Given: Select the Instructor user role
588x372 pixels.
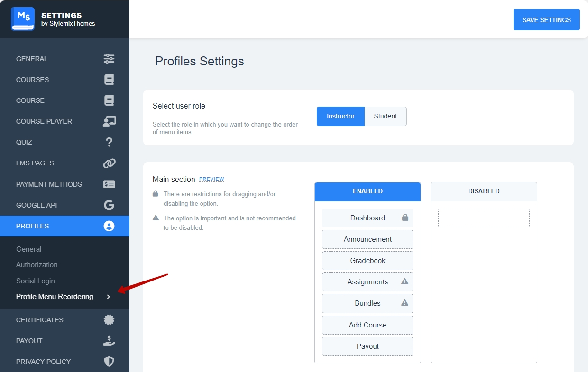Looking at the screenshot, I should [x=340, y=116].
